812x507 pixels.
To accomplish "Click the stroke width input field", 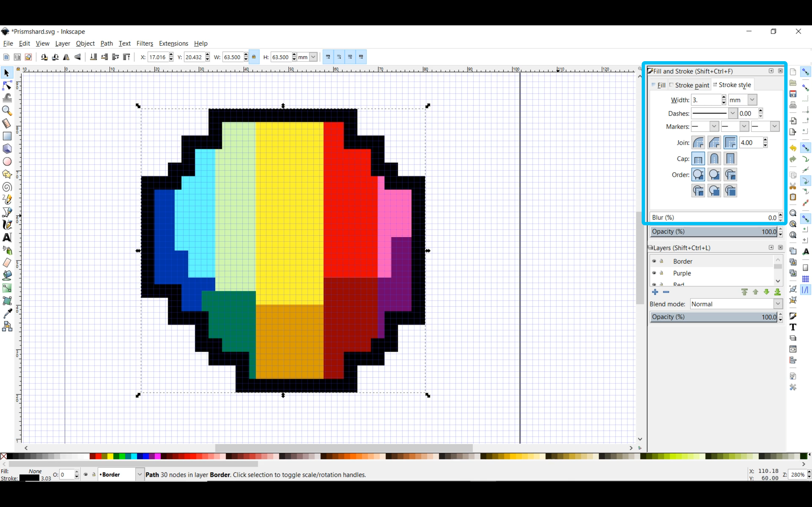I will [706, 99].
